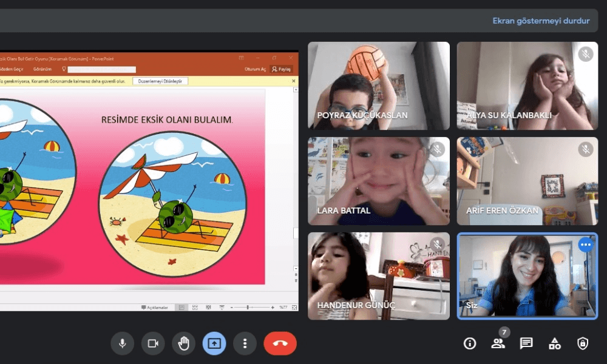The width and height of the screenshot is (607, 364).
Task: Click the participant count badge showing 7
Action: [x=504, y=332]
